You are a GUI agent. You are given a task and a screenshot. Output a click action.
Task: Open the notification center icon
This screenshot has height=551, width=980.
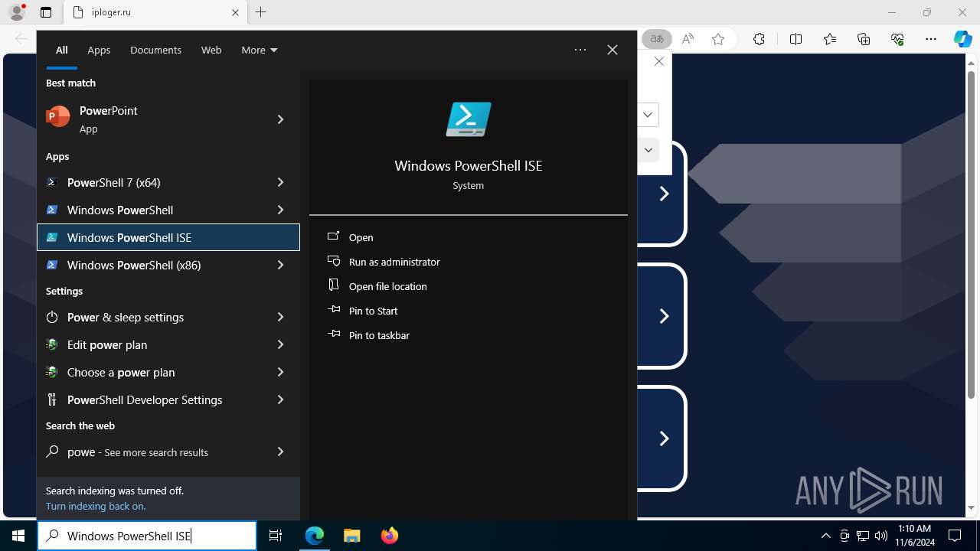(955, 536)
